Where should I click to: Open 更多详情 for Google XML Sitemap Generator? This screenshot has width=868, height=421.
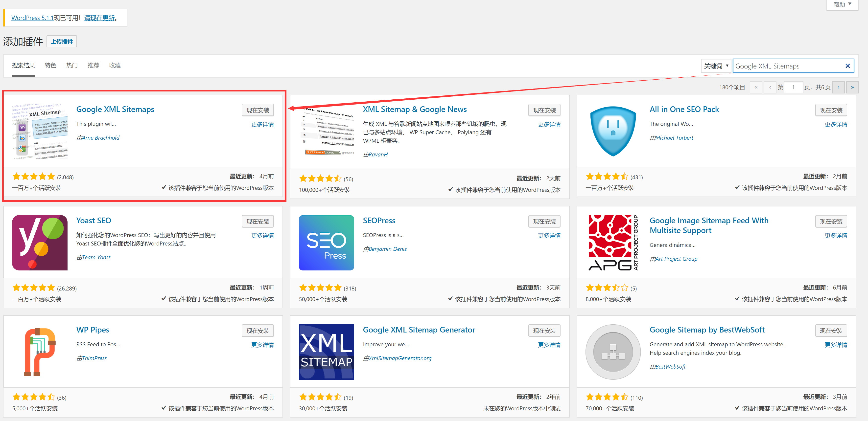(x=549, y=345)
